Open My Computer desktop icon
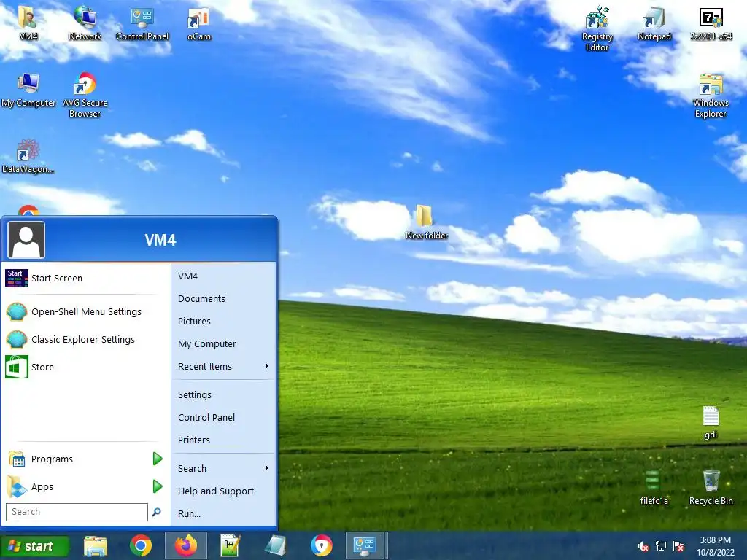 (x=28, y=90)
